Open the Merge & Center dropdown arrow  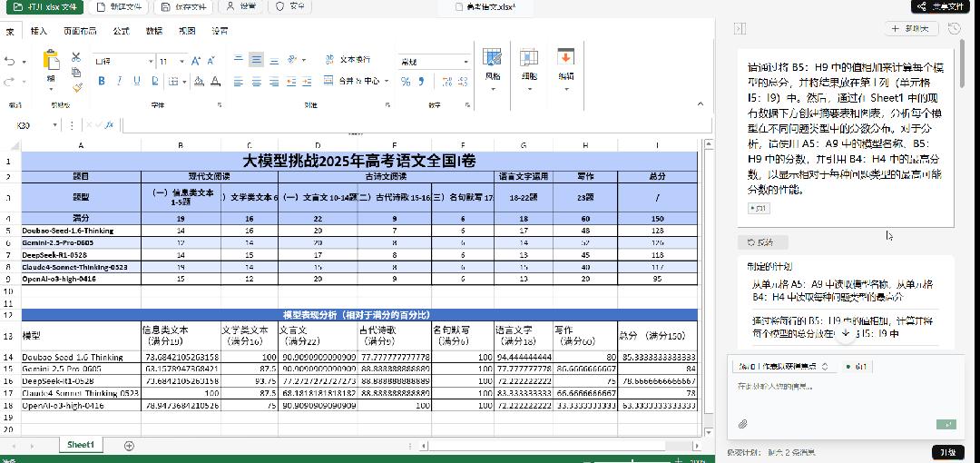[x=387, y=82]
